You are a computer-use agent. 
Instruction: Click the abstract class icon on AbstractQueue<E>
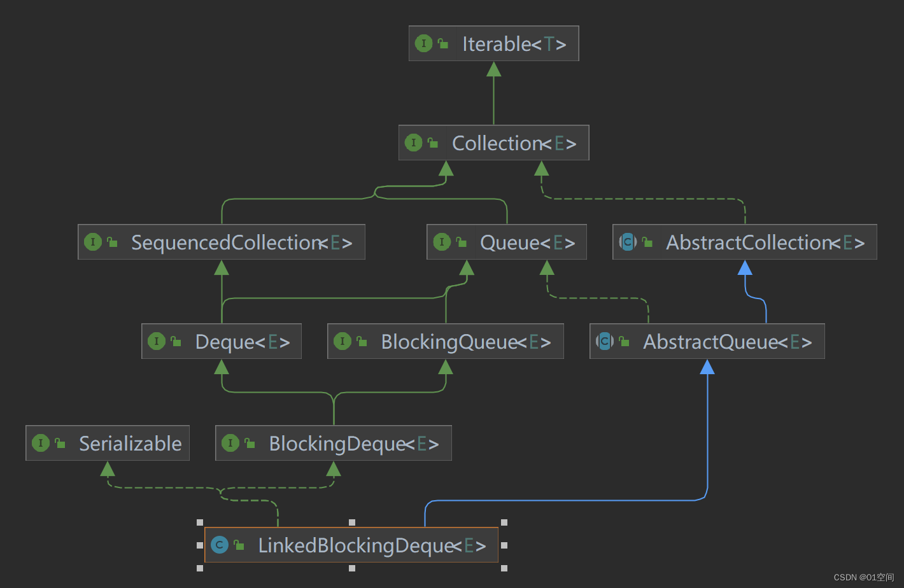coord(605,341)
